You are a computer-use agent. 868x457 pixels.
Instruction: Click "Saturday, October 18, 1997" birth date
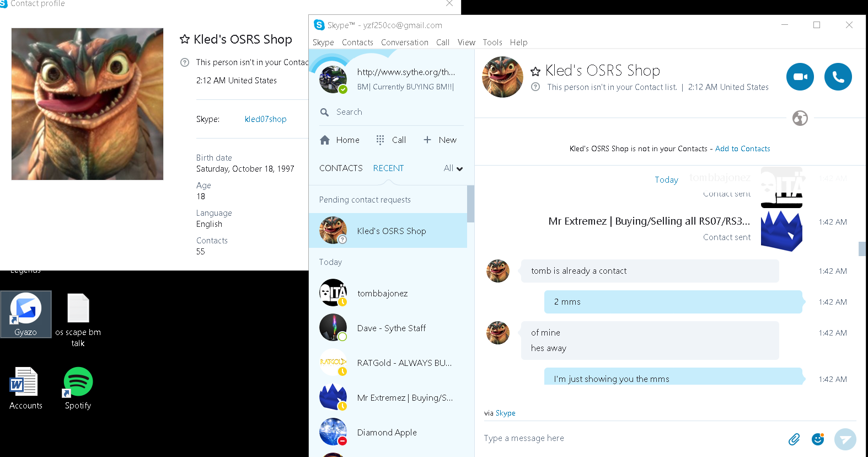[245, 169]
